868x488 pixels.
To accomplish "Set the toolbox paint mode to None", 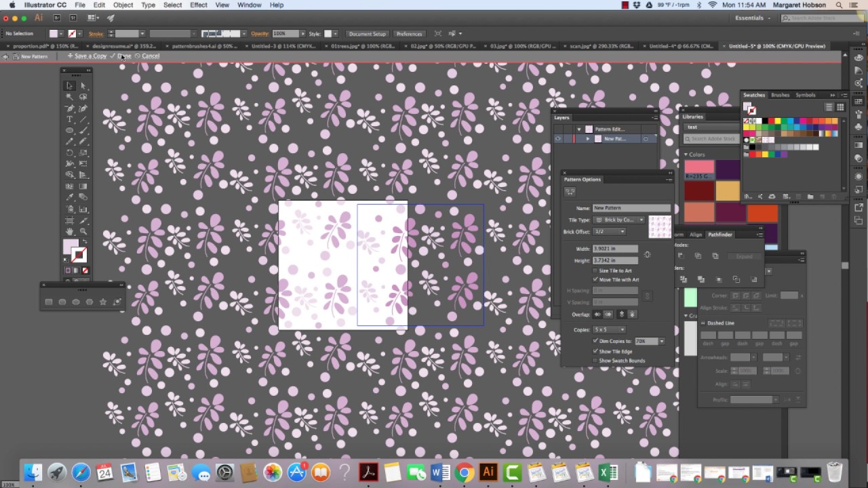I will coord(85,270).
